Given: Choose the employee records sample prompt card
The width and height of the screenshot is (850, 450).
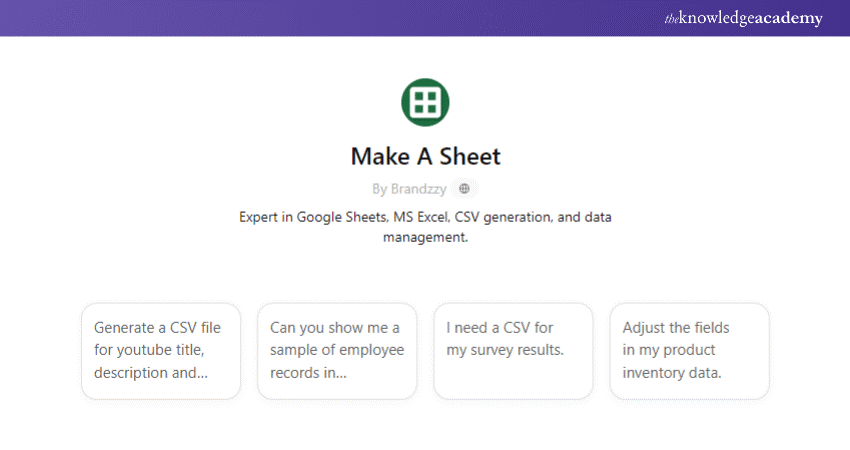Looking at the screenshot, I should tap(337, 351).
